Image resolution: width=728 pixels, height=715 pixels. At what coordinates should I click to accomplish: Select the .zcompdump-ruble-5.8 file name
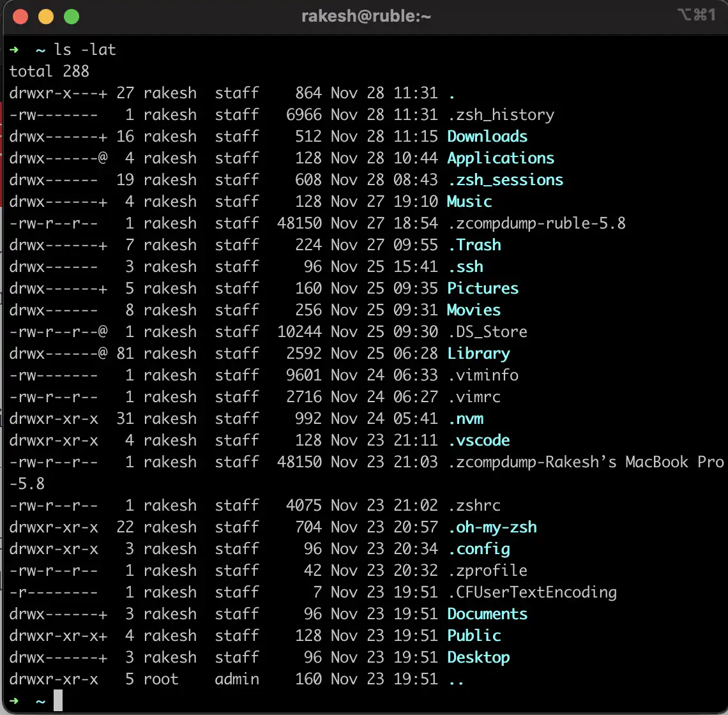536,223
